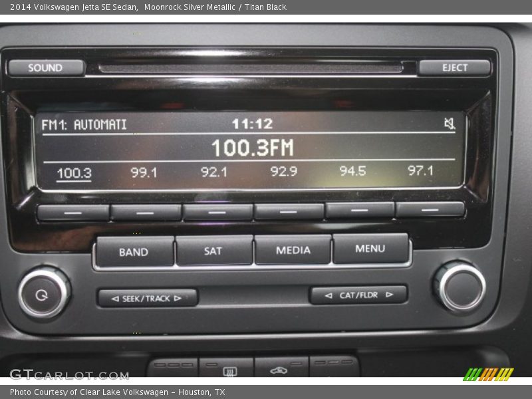Select the BAND button
532x399 pixels.
[135, 251]
